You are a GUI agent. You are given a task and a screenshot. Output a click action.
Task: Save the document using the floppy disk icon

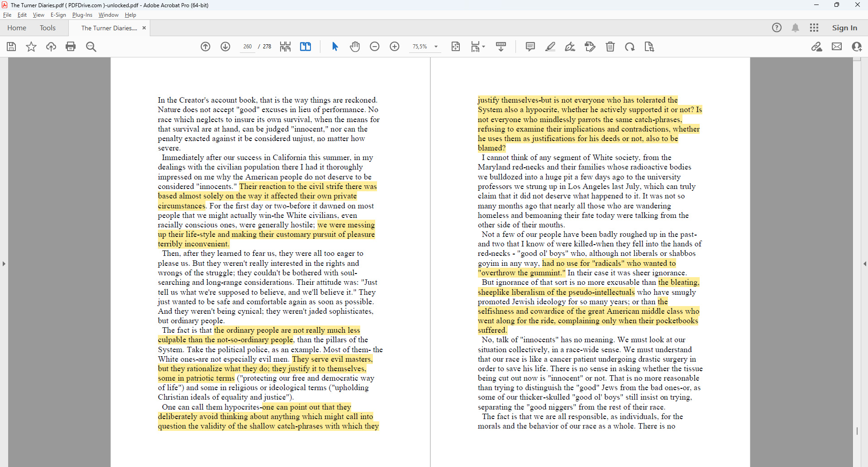tap(11, 47)
